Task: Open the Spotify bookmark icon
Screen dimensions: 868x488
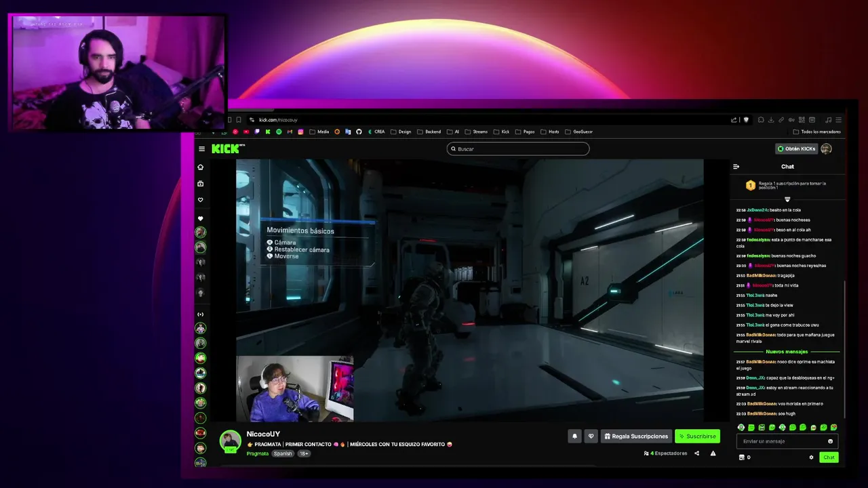Action: [279, 131]
